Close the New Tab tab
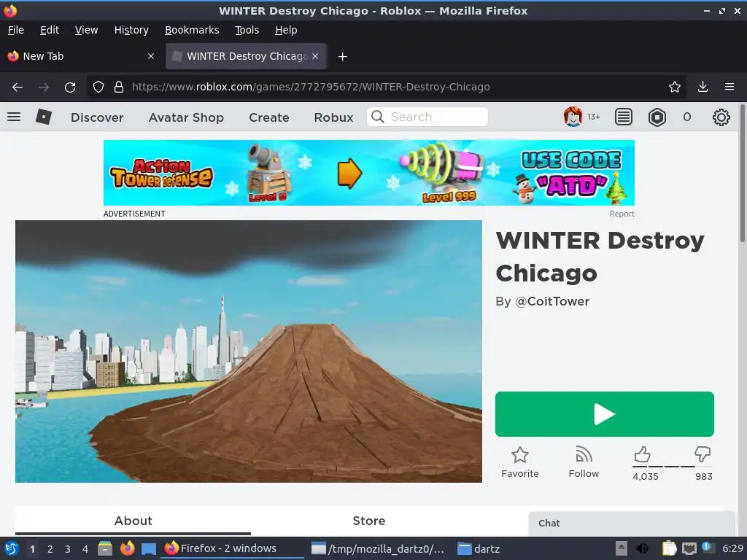This screenshot has height=560, width=747. (151, 56)
